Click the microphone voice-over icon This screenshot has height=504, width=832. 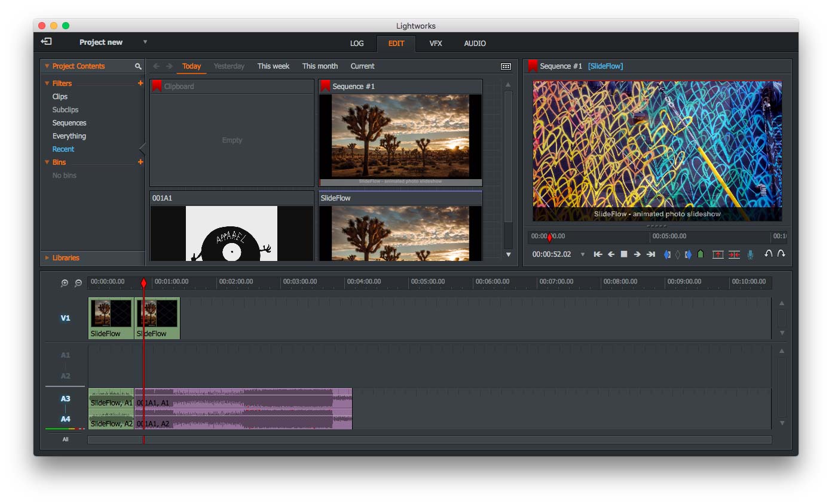point(750,254)
